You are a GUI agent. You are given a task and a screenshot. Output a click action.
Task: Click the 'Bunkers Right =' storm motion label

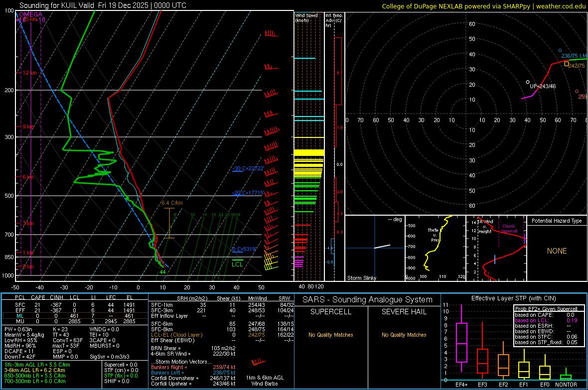click(169, 367)
